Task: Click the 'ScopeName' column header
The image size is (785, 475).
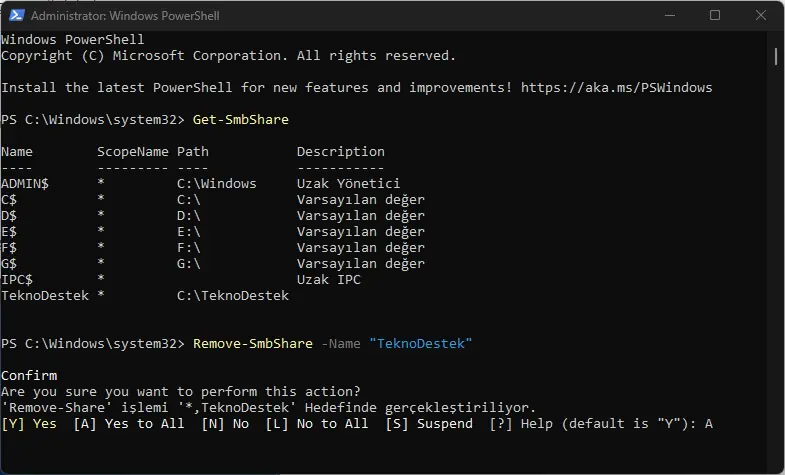Action: tap(133, 152)
